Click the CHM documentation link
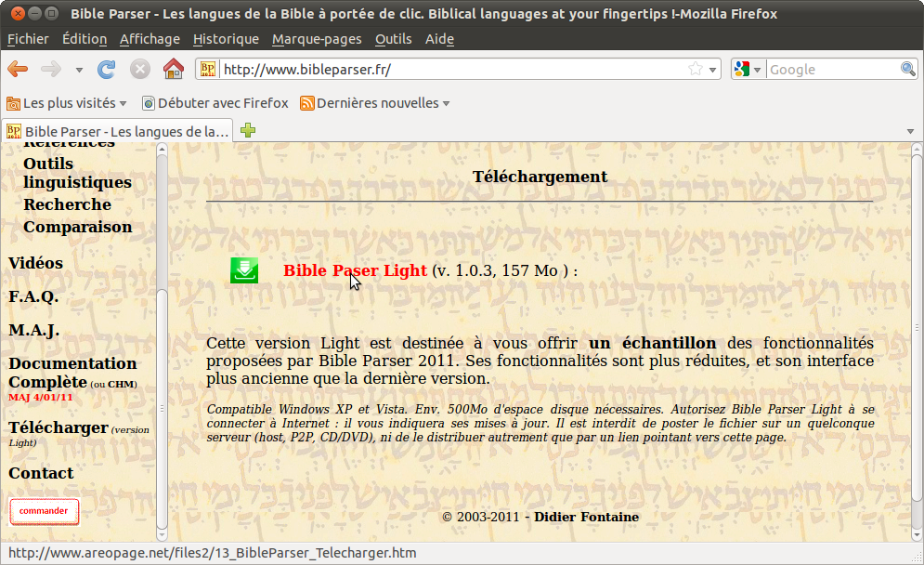 coord(122,384)
